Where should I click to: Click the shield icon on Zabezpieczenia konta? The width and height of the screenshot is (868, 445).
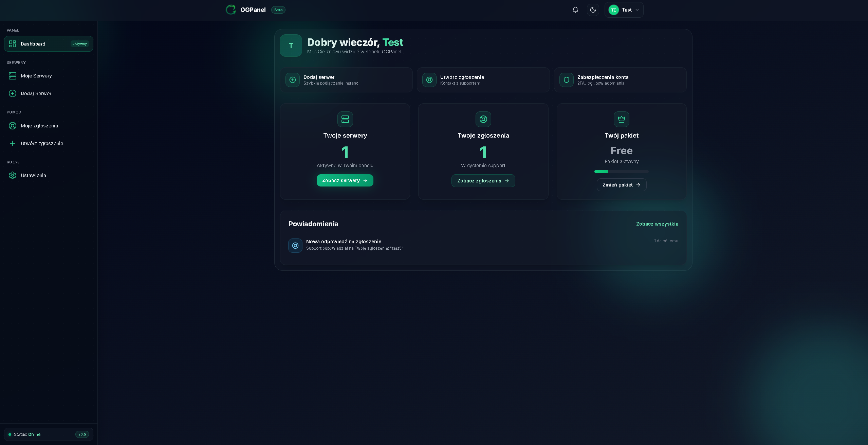pyautogui.click(x=566, y=79)
